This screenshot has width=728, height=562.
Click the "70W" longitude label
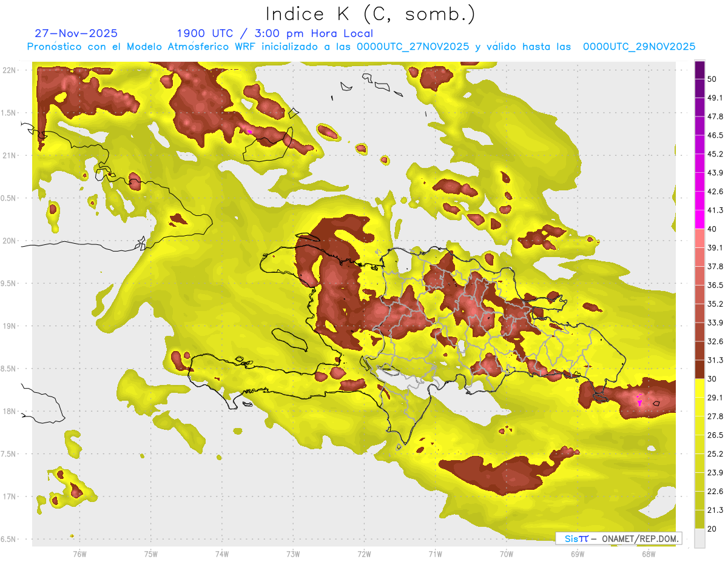click(507, 553)
